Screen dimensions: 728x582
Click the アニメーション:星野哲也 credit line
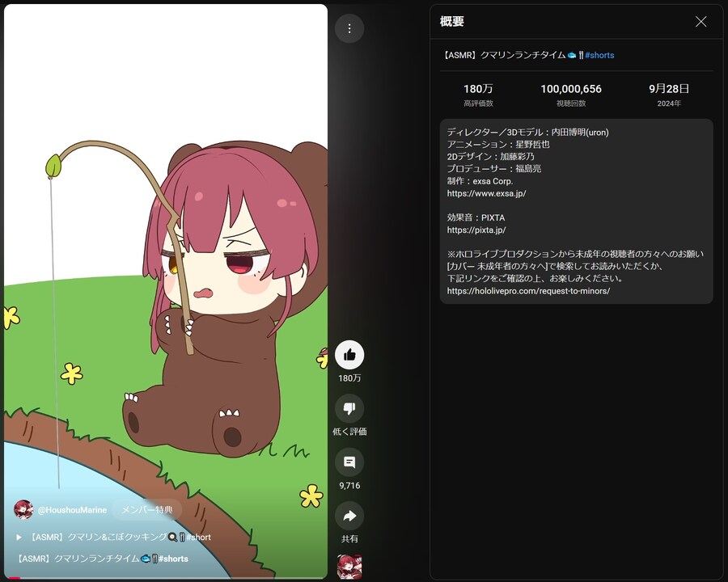point(498,145)
